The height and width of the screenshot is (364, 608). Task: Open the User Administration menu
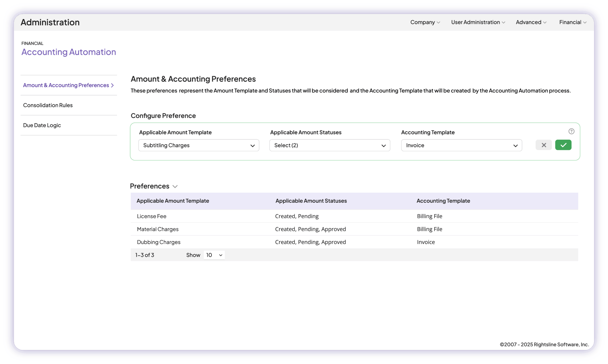(478, 22)
